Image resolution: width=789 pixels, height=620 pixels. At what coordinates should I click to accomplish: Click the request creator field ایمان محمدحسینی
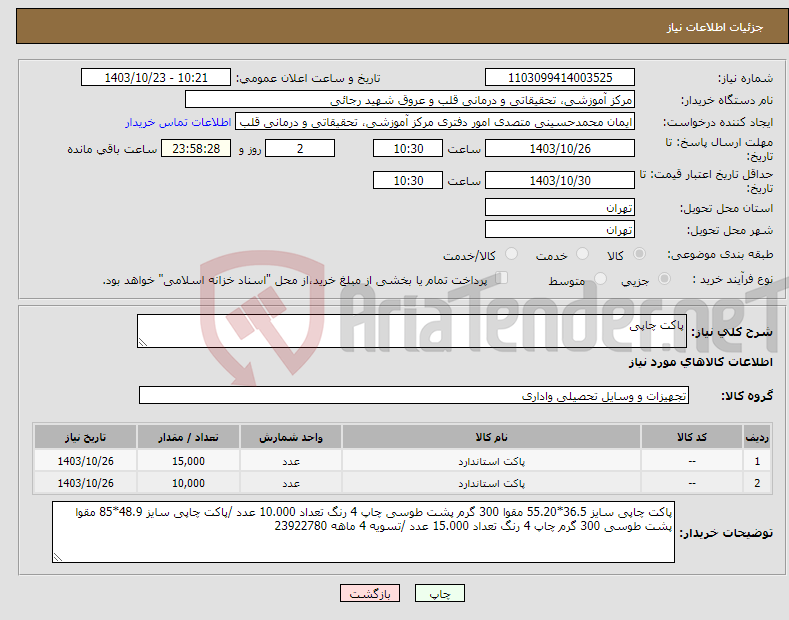pyautogui.click(x=435, y=122)
